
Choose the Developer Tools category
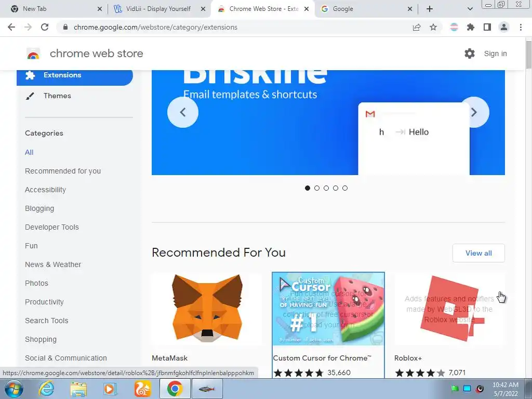(x=52, y=227)
